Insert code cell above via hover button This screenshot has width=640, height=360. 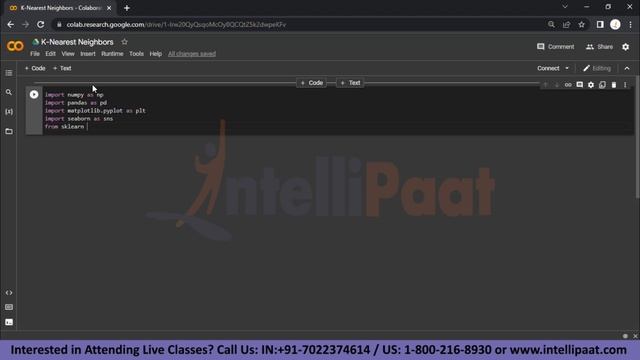(312, 83)
